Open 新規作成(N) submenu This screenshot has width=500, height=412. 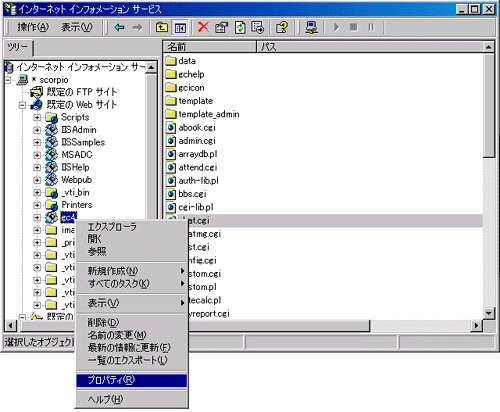(x=131, y=271)
